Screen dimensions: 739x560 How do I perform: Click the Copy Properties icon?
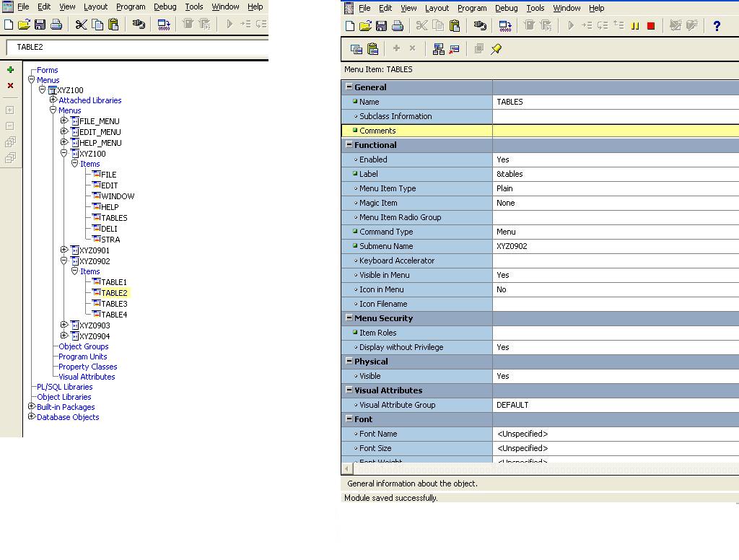pos(357,48)
